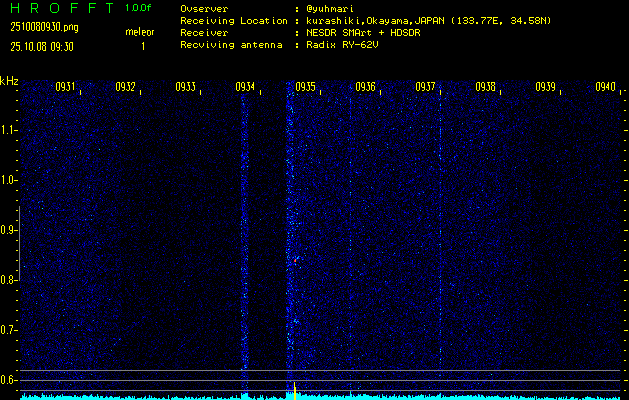Click the 0932 time marker

125,87
